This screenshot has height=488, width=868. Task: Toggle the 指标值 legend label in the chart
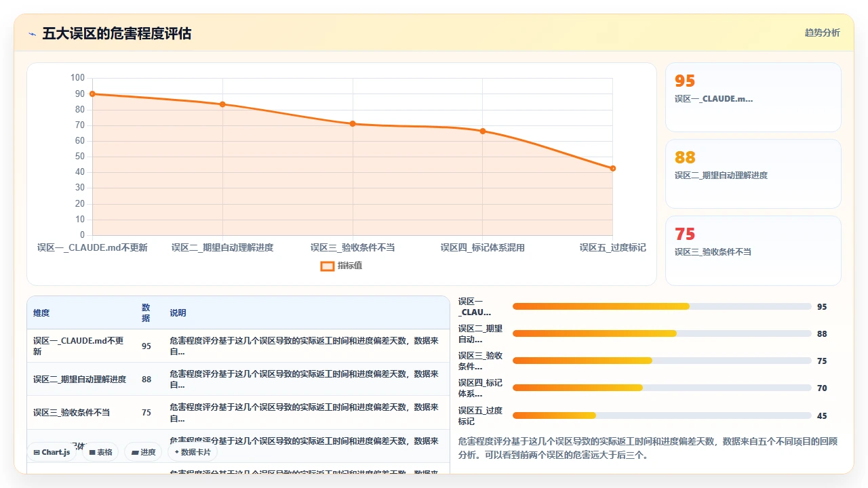tap(350, 266)
